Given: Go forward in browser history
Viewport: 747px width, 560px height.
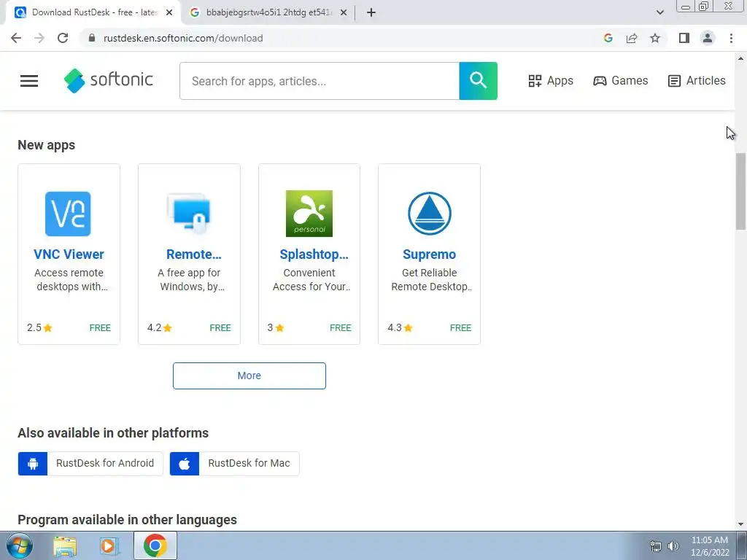Looking at the screenshot, I should 39,38.
